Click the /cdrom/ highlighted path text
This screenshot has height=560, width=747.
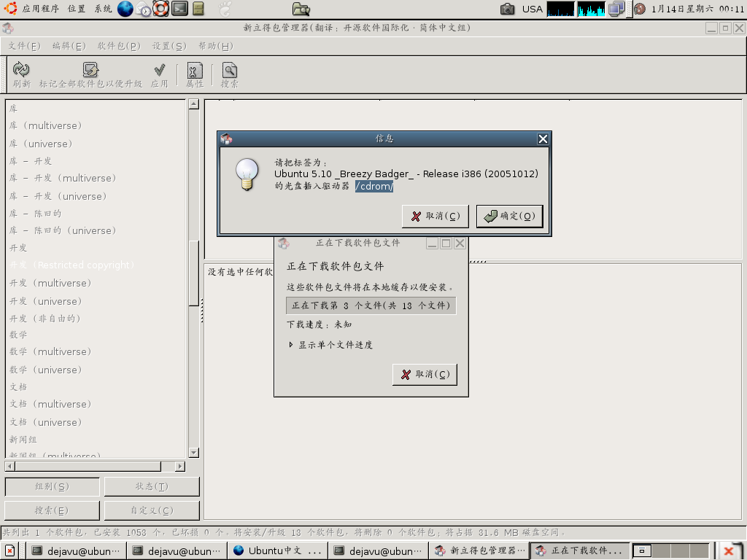tap(374, 186)
